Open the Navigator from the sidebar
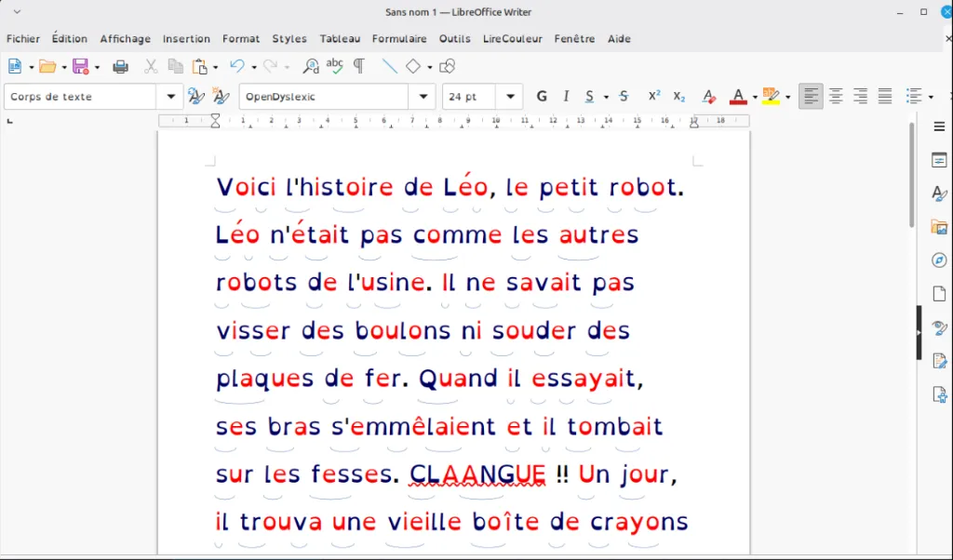953x560 pixels. pos(939,260)
